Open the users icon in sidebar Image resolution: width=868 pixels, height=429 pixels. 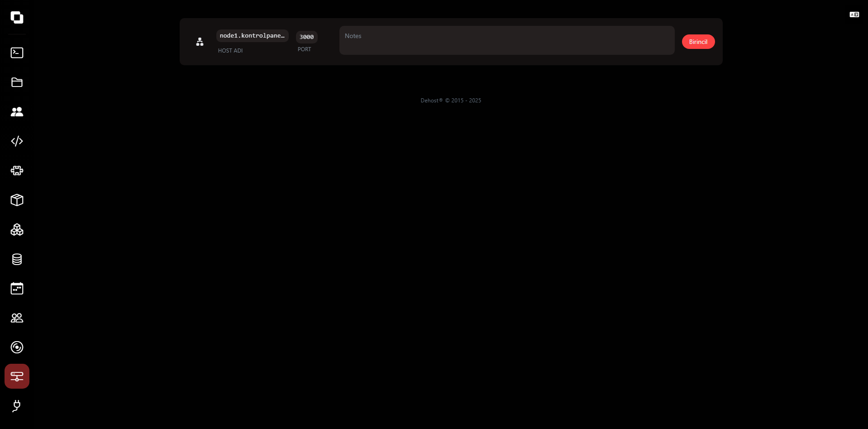click(17, 112)
